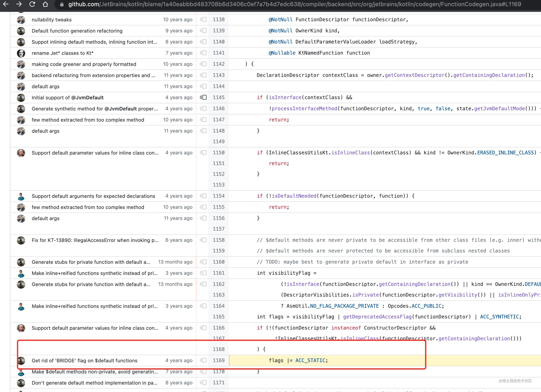This screenshot has width=541, height=392.
Task: Click 'processInterfaceMethod' on line 1146
Action: (304, 108)
